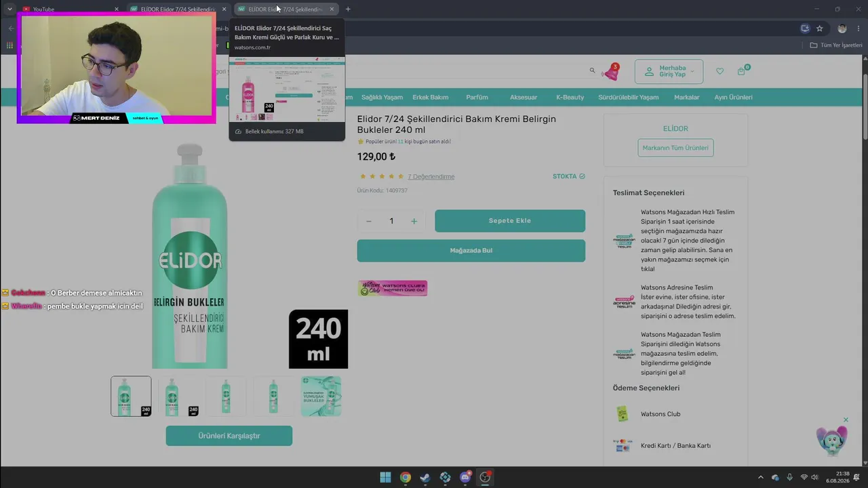The image size is (868, 488).
Task: Click the Ödeme Seçenekleri heading
Action: (646, 388)
